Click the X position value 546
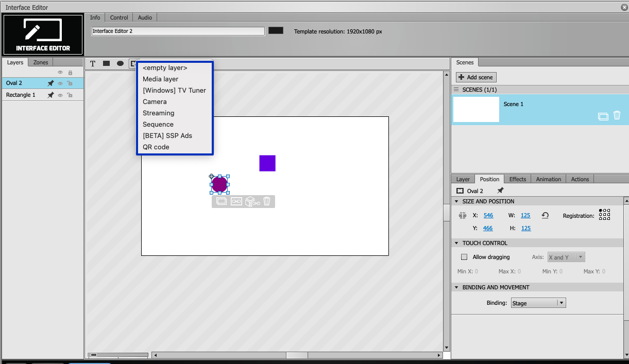 488,215
